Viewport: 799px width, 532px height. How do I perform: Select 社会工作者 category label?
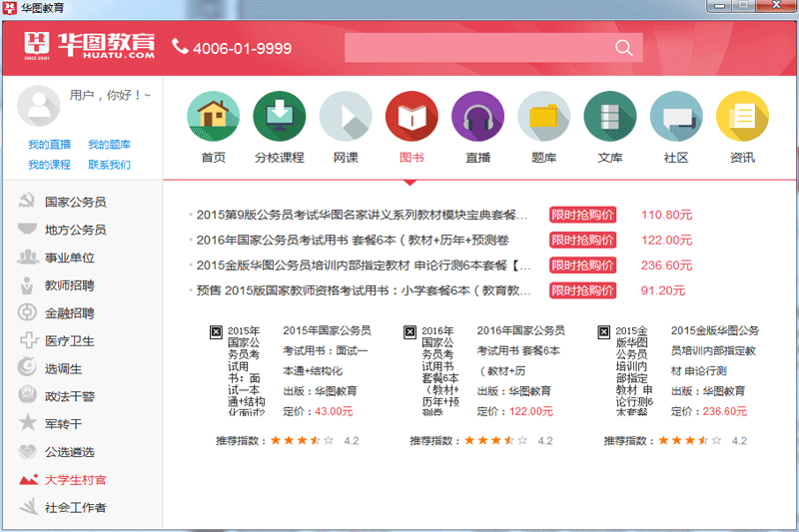[76, 508]
